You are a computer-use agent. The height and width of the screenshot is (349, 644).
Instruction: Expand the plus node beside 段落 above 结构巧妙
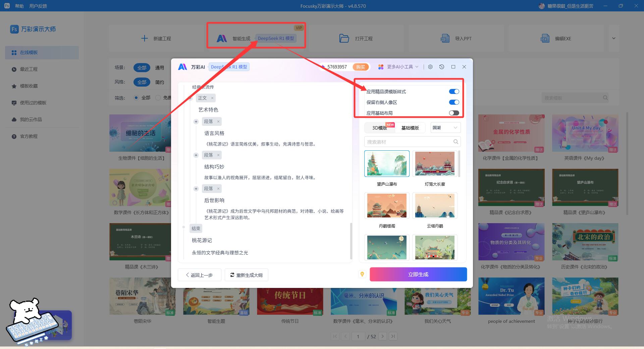coord(196,155)
